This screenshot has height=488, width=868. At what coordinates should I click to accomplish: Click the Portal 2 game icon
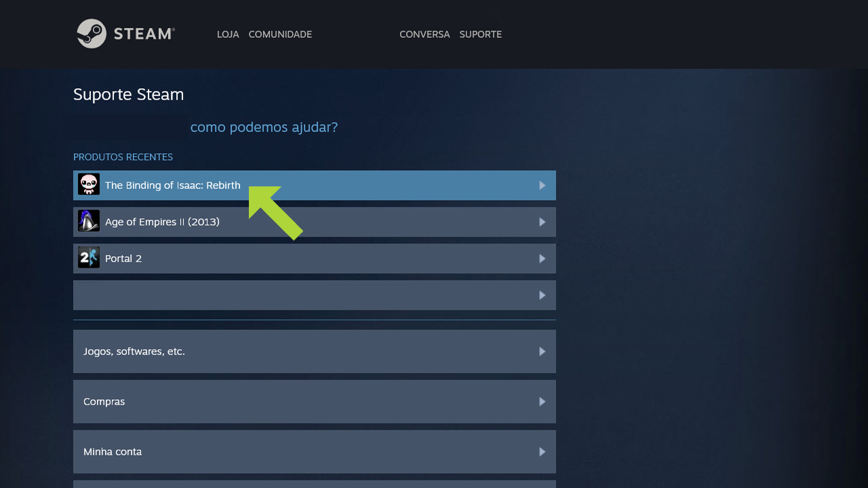(x=89, y=258)
